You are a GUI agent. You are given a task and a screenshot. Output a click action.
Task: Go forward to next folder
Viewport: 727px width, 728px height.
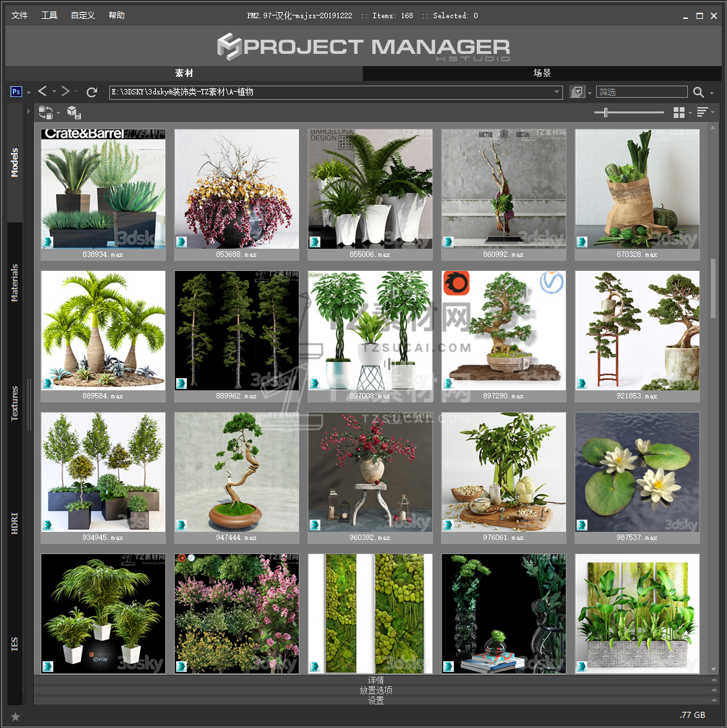coord(65,92)
